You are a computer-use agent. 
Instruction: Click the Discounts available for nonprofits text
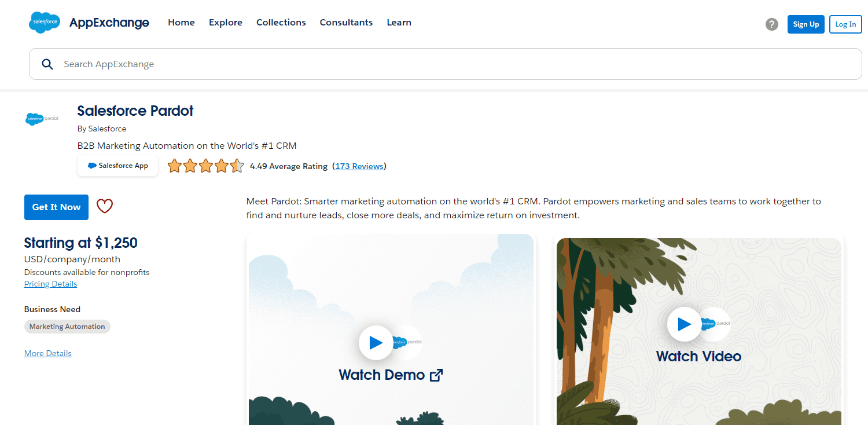coord(87,272)
